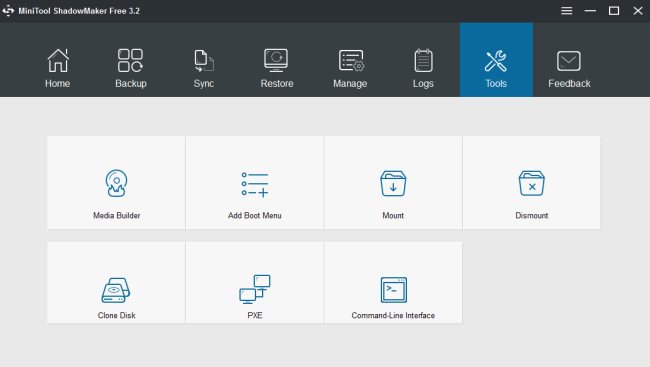Click the Mount label text
The height and width of the screenshot is (367, 650).
pyautogui.click(x=393, y=215)
